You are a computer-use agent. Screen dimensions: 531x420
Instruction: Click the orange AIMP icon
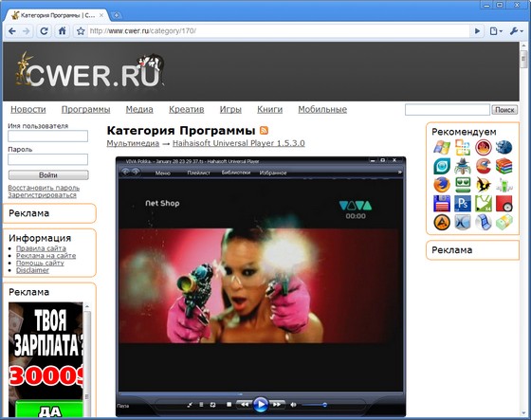click(x=442, y=223)
